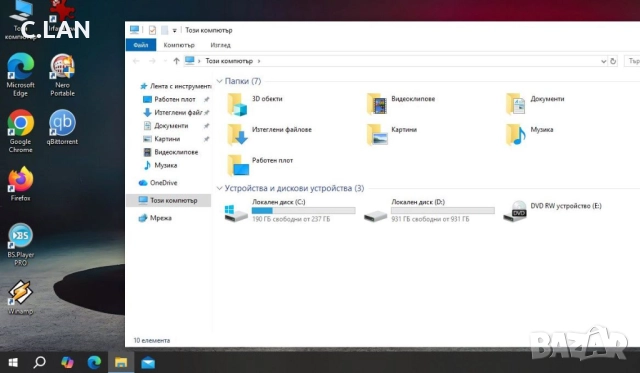Viewport: 640px width, 373px height.
Task: Expand the path chevron after Този компютър
Action: click(259, 61)
